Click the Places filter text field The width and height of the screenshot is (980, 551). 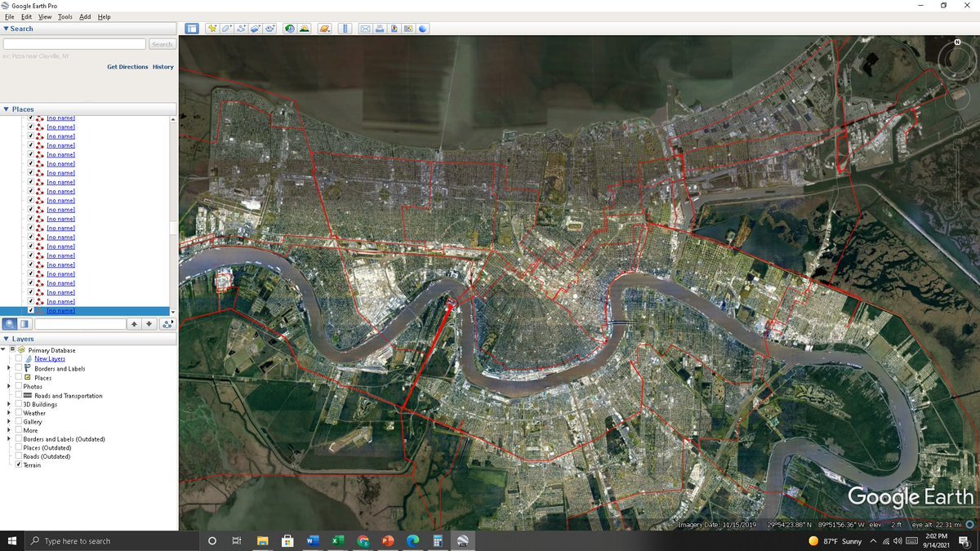click(80, 324)
